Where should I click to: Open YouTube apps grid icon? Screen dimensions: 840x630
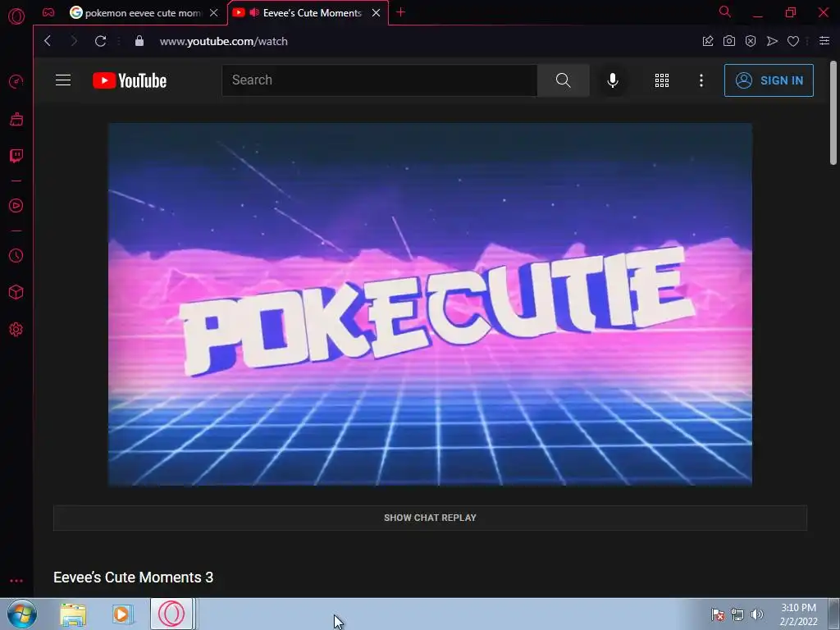(x=662, y=80)
